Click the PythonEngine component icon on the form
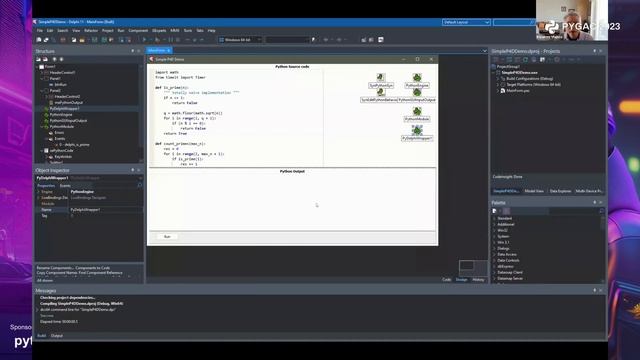The height and width of the screenshot is (360, 640). tap(417, 78)
